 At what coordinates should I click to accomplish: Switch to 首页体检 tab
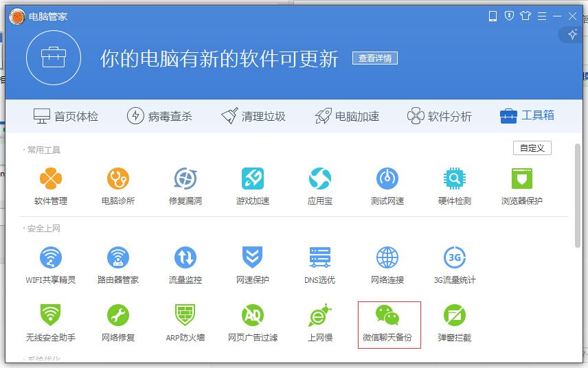[66, 116]
